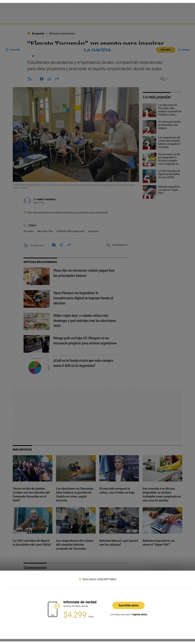Open Más Noticias card sospechosos del contador
Screen dimensions: 195x644
(x=75, y=545)
